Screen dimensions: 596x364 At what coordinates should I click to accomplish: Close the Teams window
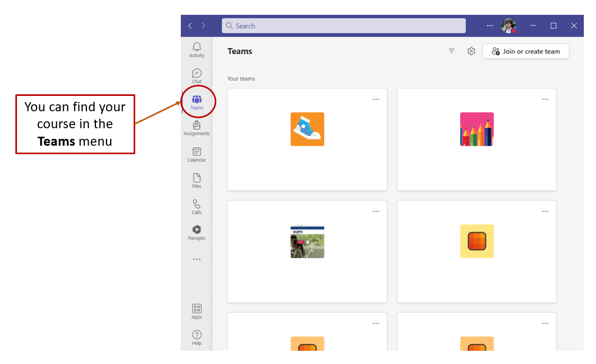[574, 26]
